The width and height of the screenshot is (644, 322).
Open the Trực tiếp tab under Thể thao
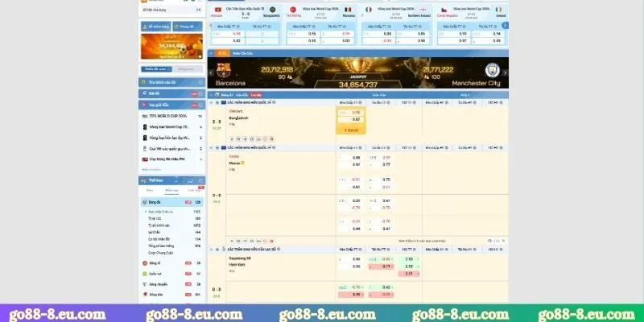click(x=194, y=190)
